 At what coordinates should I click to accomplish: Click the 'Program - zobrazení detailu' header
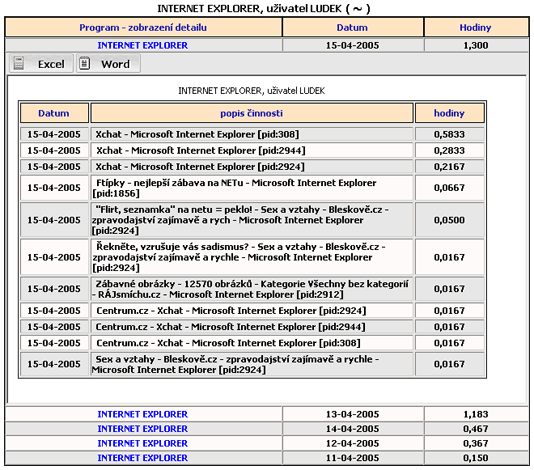(143, 28)
